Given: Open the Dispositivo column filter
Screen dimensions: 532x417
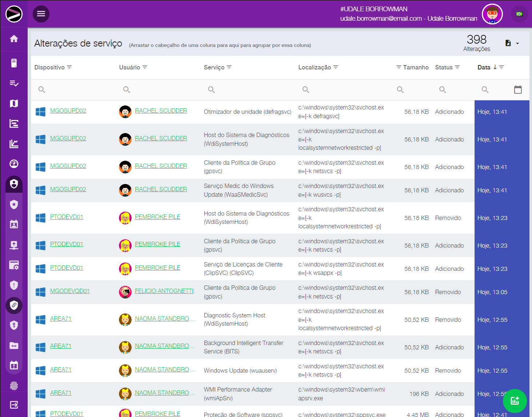Looking at the screenshot, I should point(69,67).
